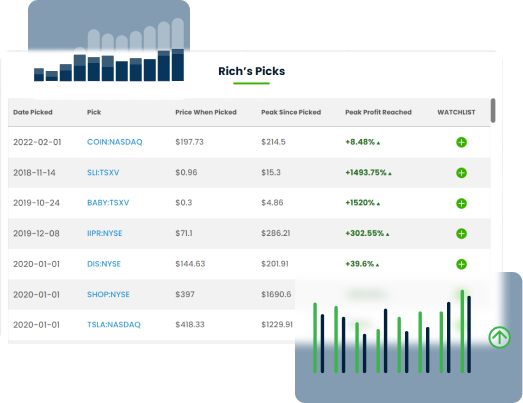Viewport: 523px width, 403px height.
Task: Click the WATCHLIST column header
Action: click(x=456, y=112)
